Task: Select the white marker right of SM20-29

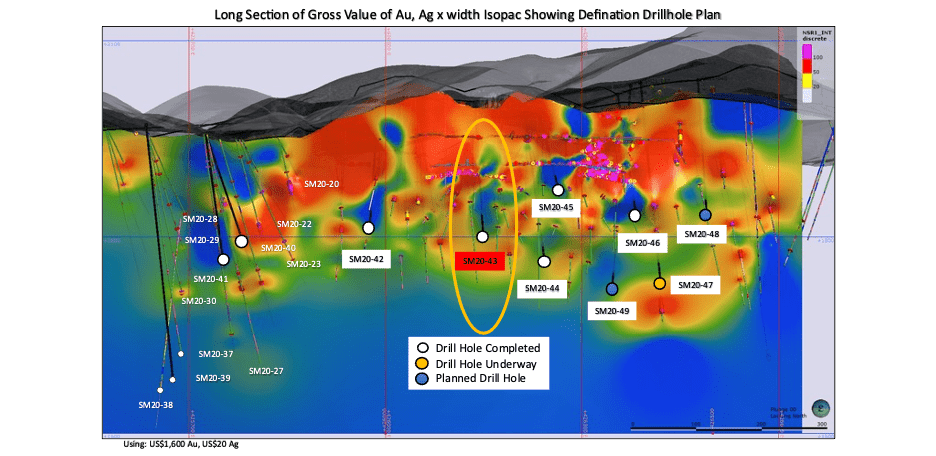Action: click(x=241, y=241)
